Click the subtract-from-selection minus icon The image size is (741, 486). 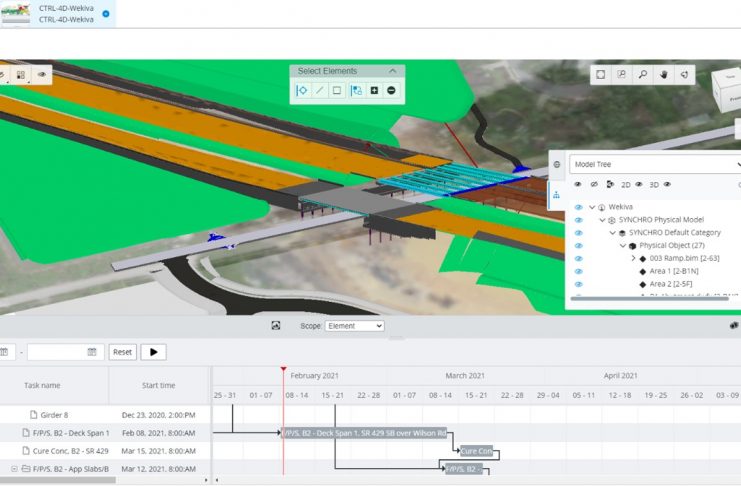[391, 91]
